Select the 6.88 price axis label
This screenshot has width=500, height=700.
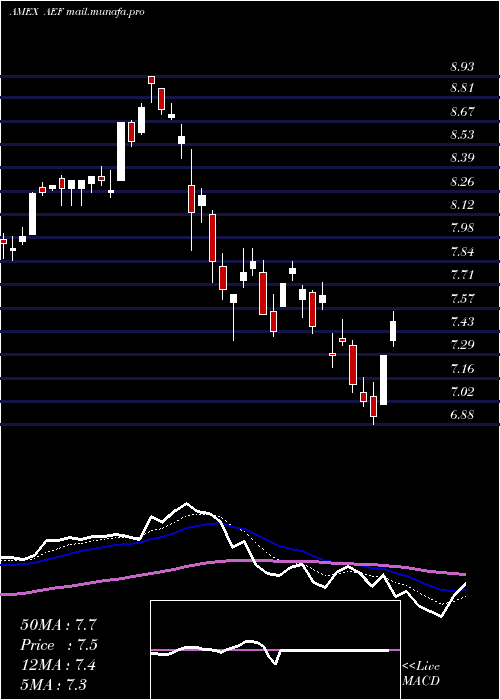[x=462, y=415]
